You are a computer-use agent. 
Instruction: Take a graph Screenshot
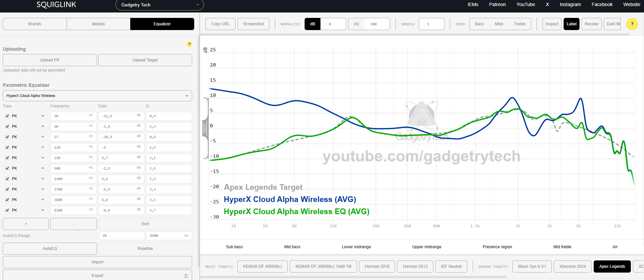point(254,24)
